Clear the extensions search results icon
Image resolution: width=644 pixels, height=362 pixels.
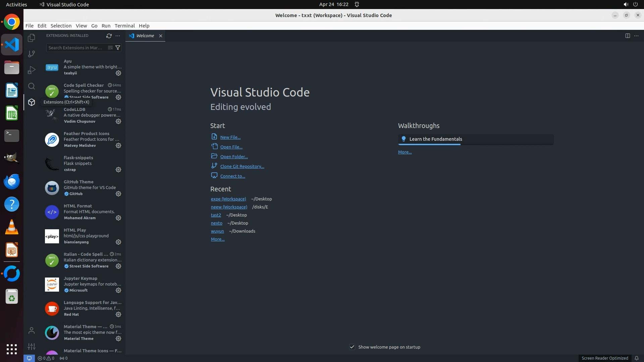[x=110, y=48]
